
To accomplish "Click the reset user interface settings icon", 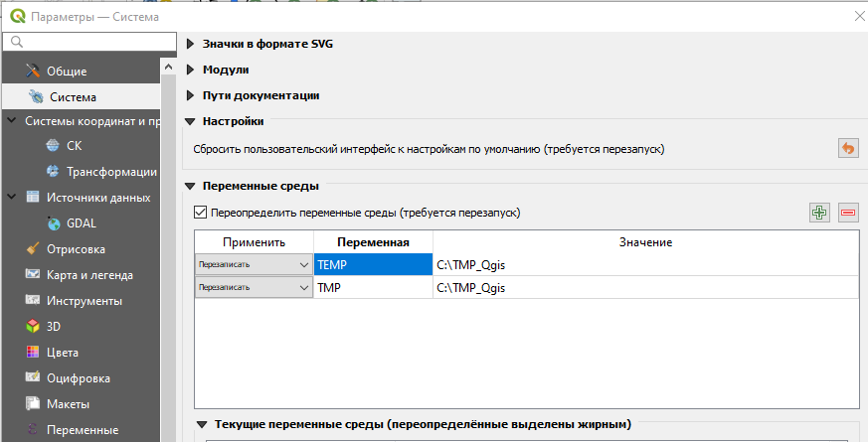I will (x=847, y=148).
